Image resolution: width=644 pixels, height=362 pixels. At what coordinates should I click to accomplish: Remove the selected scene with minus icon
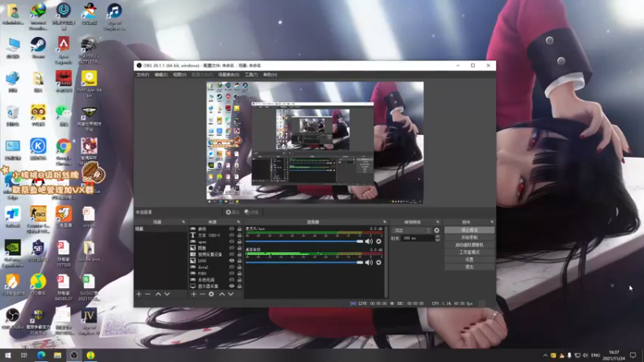click(x=148, y=294)
